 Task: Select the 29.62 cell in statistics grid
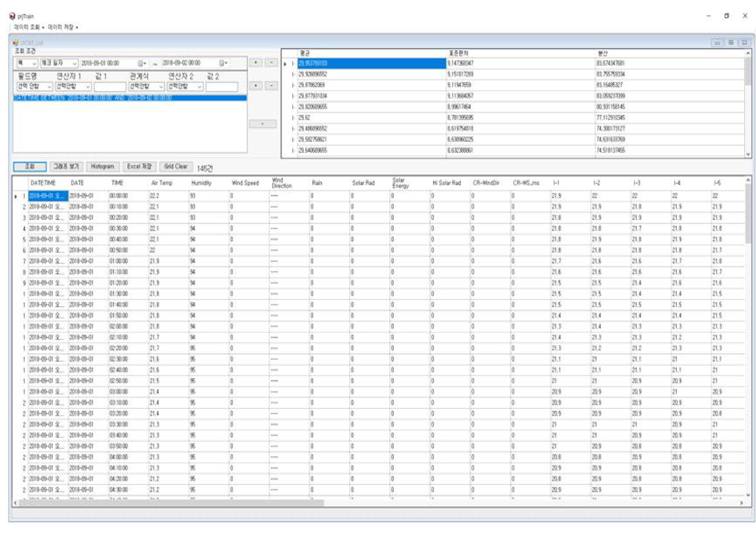372,118
